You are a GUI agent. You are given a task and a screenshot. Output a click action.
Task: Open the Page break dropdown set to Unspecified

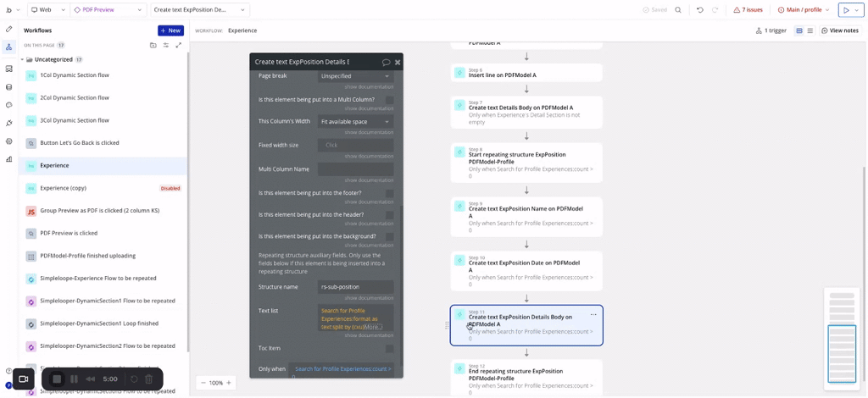pyautogui.click(x=355, y=75)
